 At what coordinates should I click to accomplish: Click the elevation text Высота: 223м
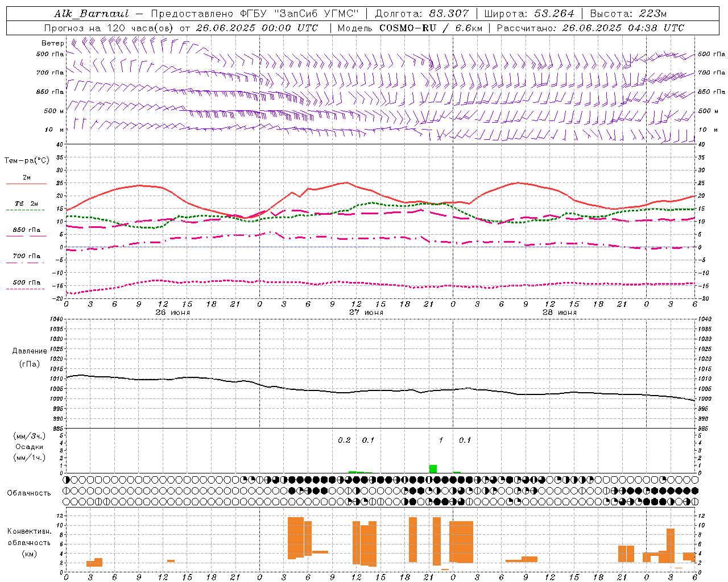(x=628, y=14)
